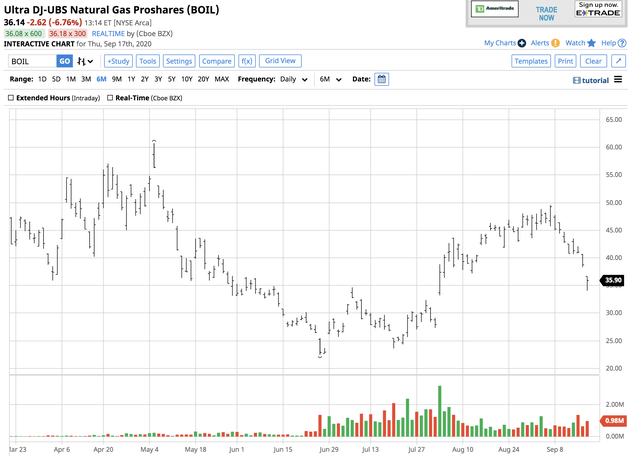Open the +Study menu

(118, 61)
